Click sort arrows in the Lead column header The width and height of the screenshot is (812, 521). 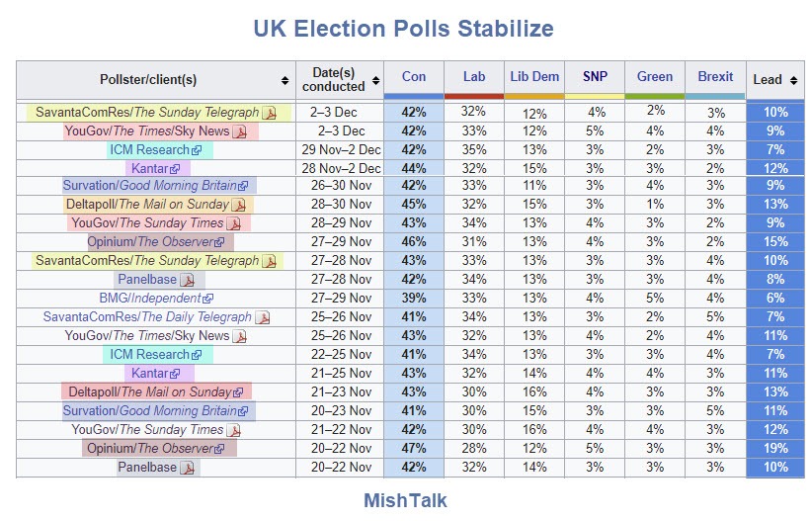[794, 80]
